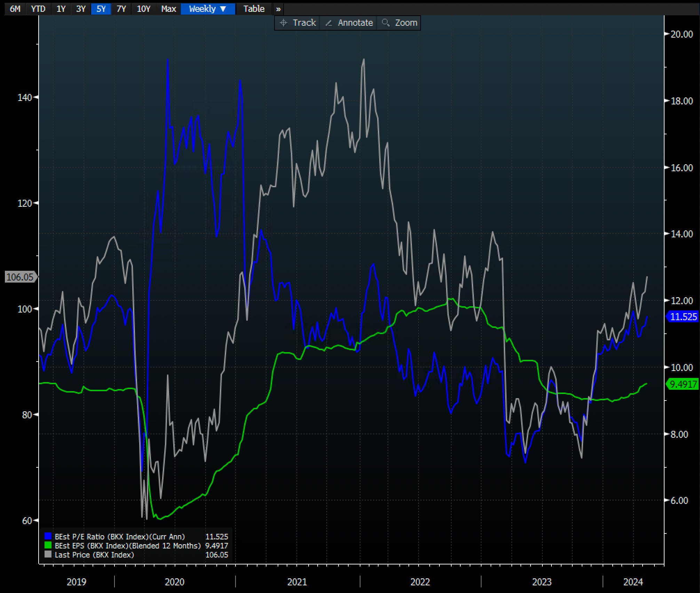Select the Annotate pencil tool
This screenshot has height=593, width=700.
point(349,23)
